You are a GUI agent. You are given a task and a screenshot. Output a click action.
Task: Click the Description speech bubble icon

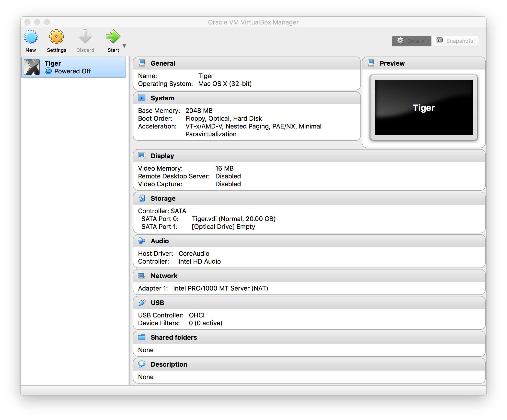coord(142,364)
